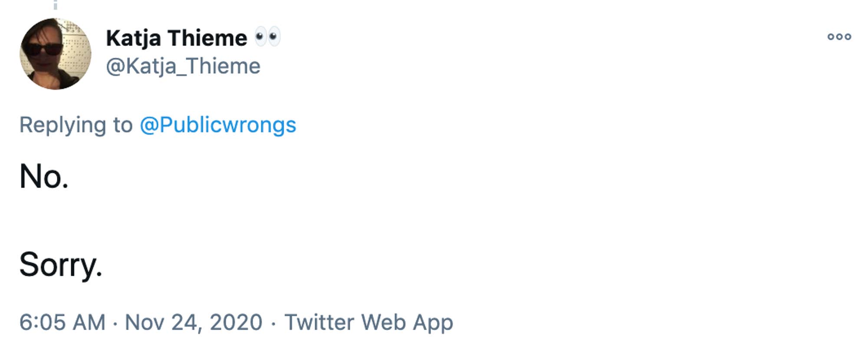The height and width of the screenshot is (356, 868).
Task: Click the left eye of the eyes emoji
Action: (x=260, y=37)
